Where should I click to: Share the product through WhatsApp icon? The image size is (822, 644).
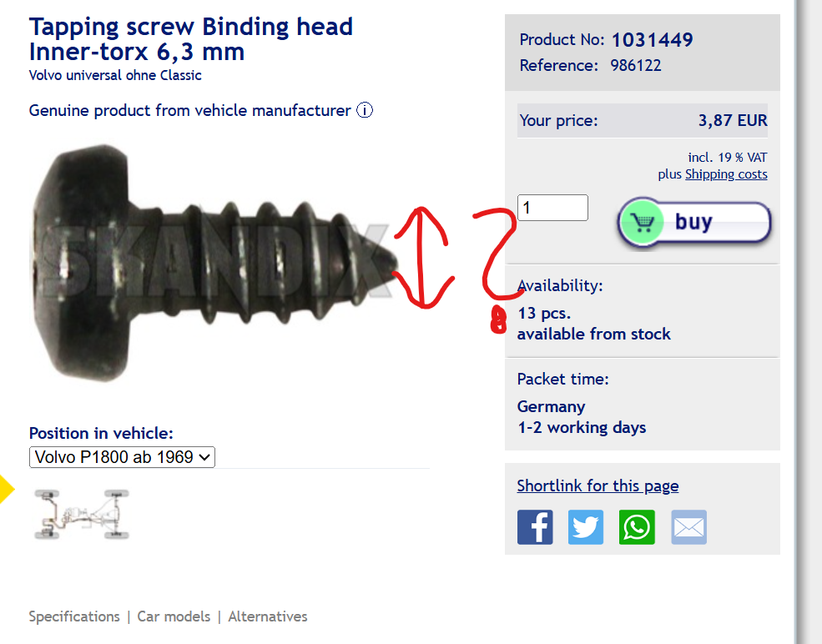click(x=637, y=527)
